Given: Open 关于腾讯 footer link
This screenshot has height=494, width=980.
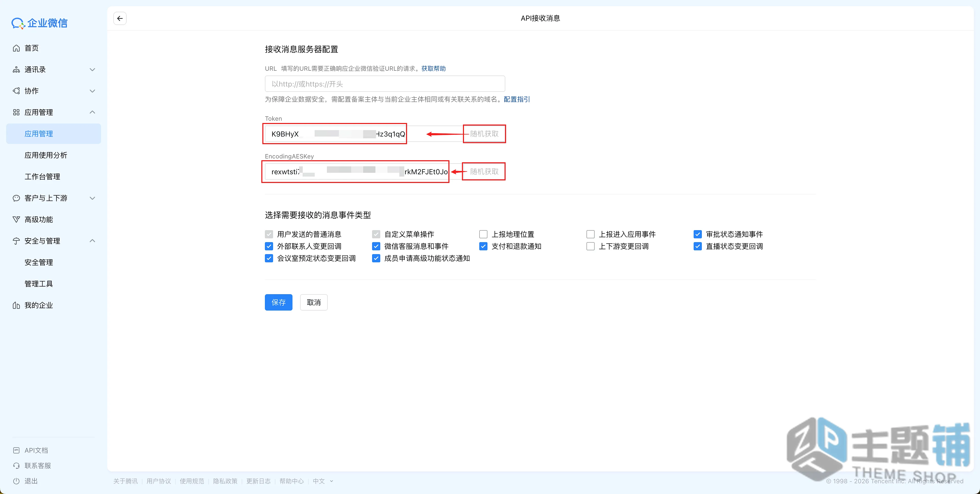Looking at the screenshot, I should pyautogui.click(x=126, y=481).
